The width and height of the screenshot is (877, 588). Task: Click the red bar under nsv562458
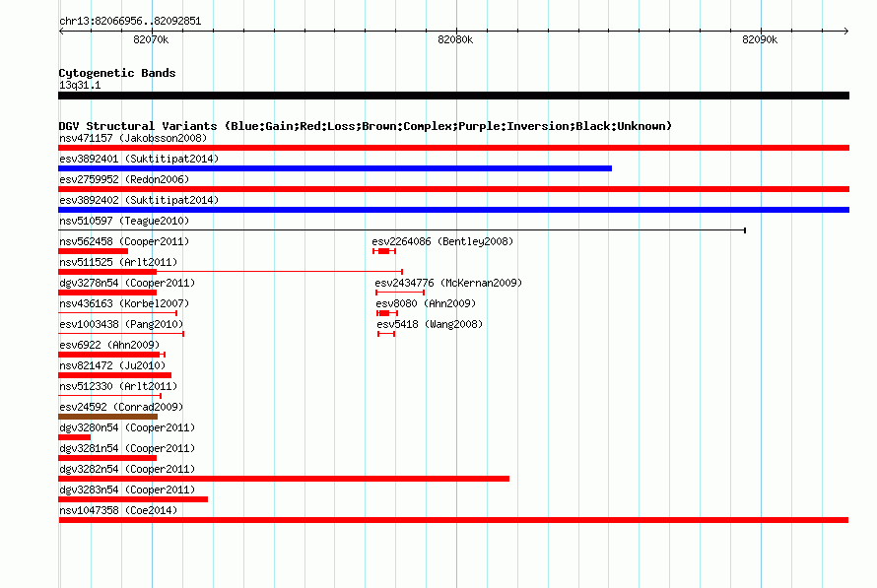pyautogui.click(x=93, y=251)
